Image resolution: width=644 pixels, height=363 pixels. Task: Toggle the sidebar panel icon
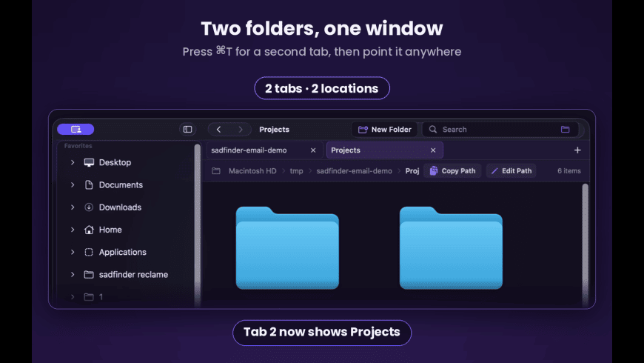point(188,129)
